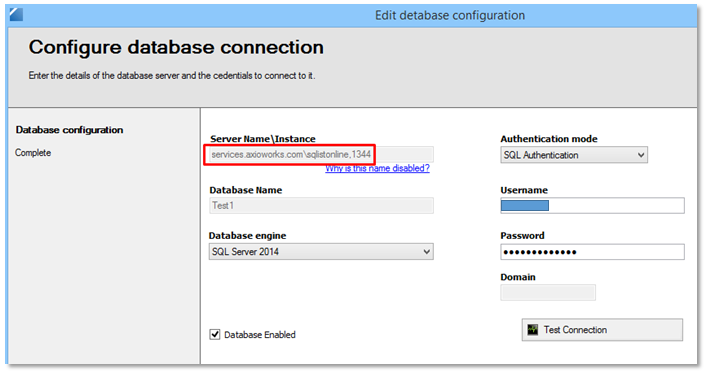Open the Authentication mode dropdown

[574, 155]
